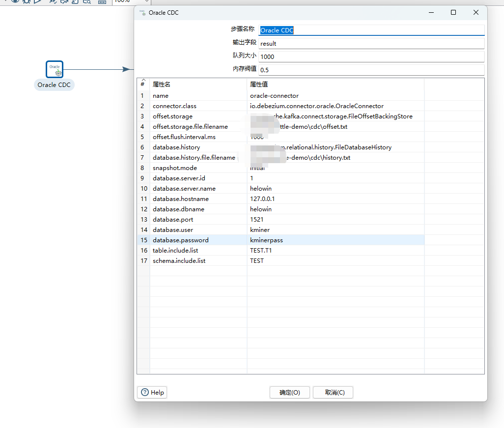Click the kminerpass password value
The width and height of the screenshot is (504, 428).
coord(336,240)
